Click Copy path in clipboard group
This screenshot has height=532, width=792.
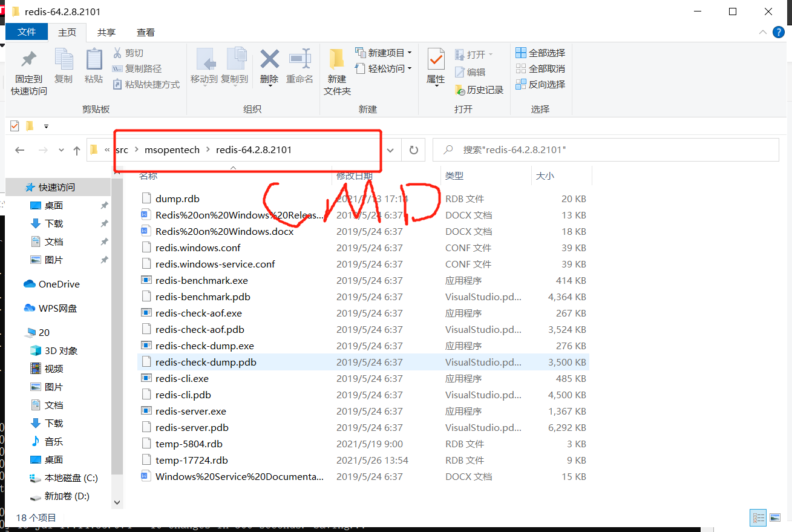pos(137,69)
